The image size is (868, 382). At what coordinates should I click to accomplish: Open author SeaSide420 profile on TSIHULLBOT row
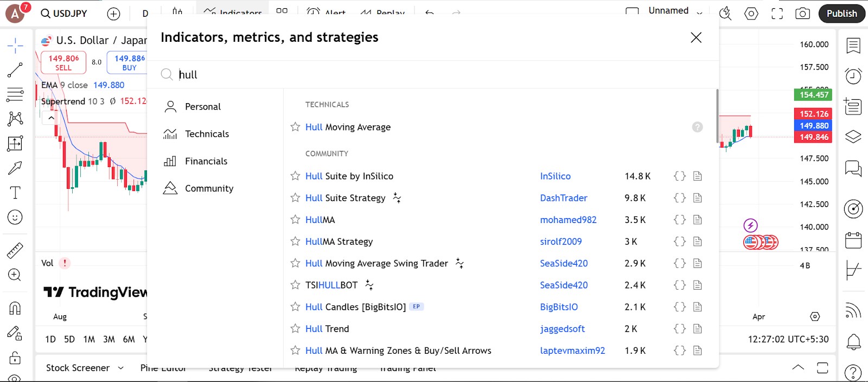point(564,285)
